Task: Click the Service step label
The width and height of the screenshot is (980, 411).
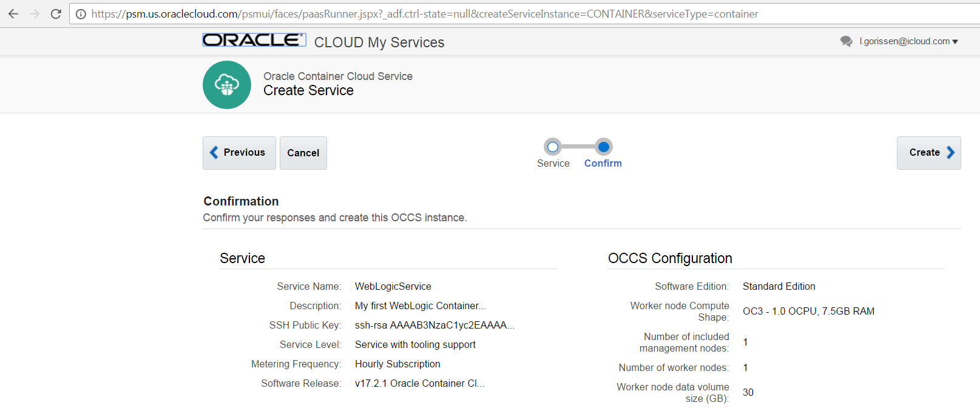Action: point(553,164)
